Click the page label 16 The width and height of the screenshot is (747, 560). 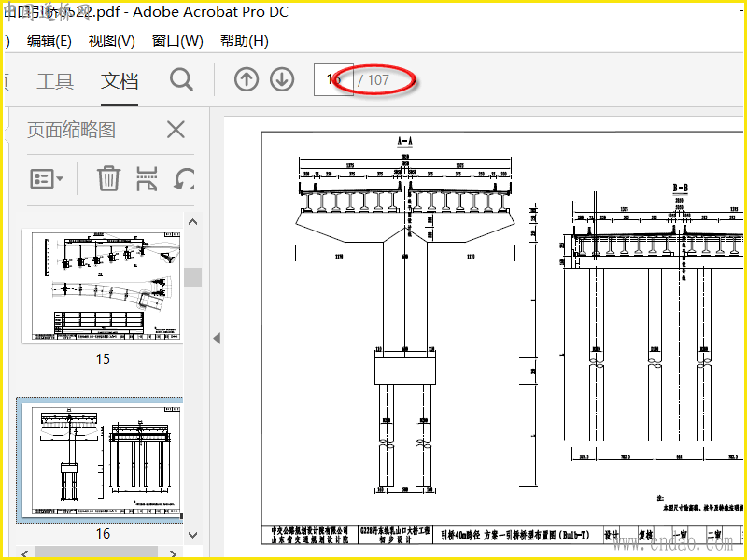tap(103, 534)
